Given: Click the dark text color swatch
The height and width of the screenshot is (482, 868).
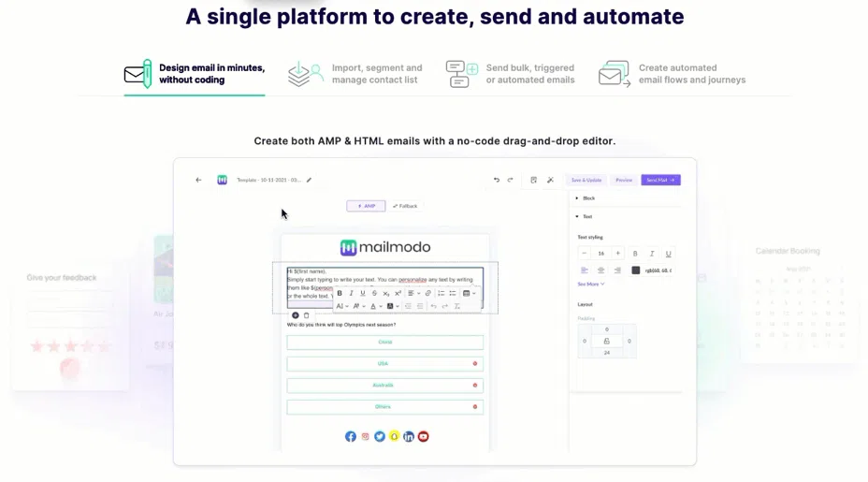Looking at the screenshot, I should click(635, 270).
